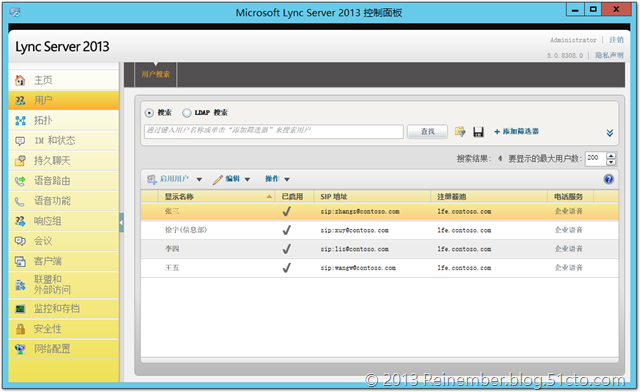Click the save query floppy disk icon
Viewport: 640px width, 392px height.
click(478, 132)
